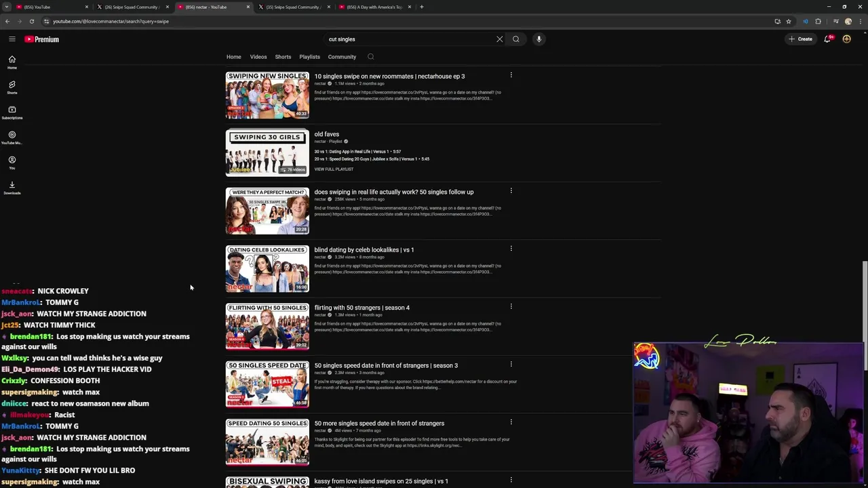This screenshot has height=488, width=868.
Task: Go to Home in the sidebar
Action: pos(12,62)
